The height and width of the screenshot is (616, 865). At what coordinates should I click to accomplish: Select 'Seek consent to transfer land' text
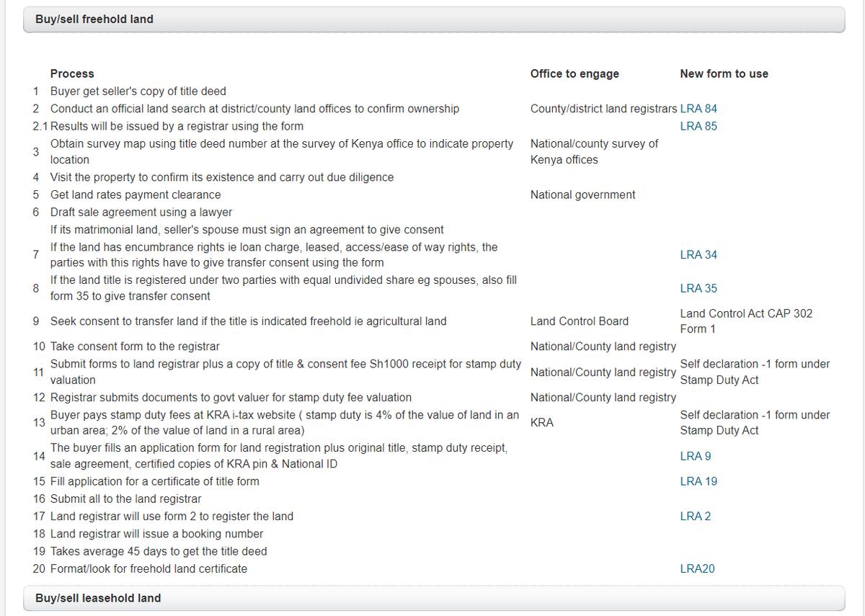tap(249, 321)
